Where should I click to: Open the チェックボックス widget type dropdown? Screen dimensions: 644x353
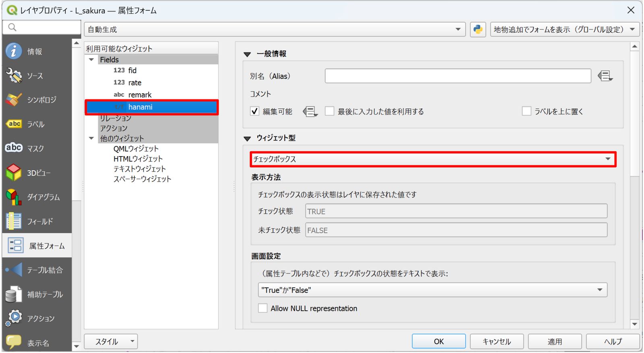click(433, 159)
